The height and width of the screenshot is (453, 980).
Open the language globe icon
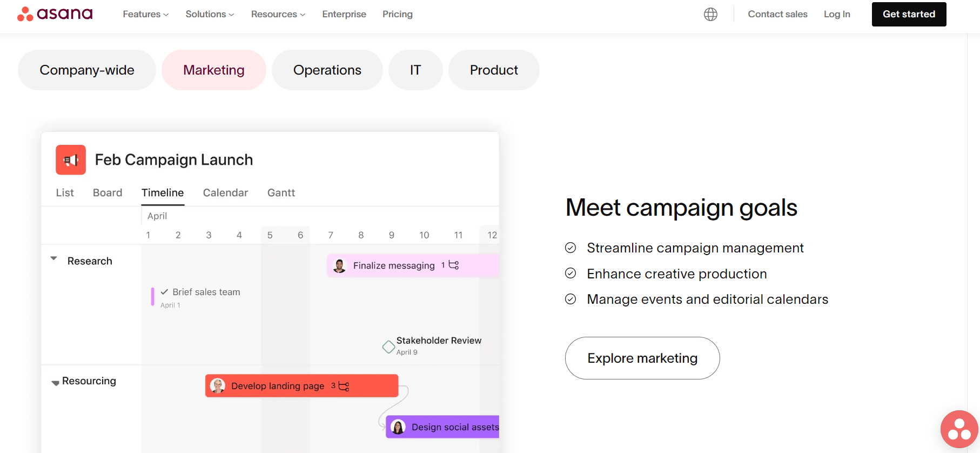(x=710, y=14)
